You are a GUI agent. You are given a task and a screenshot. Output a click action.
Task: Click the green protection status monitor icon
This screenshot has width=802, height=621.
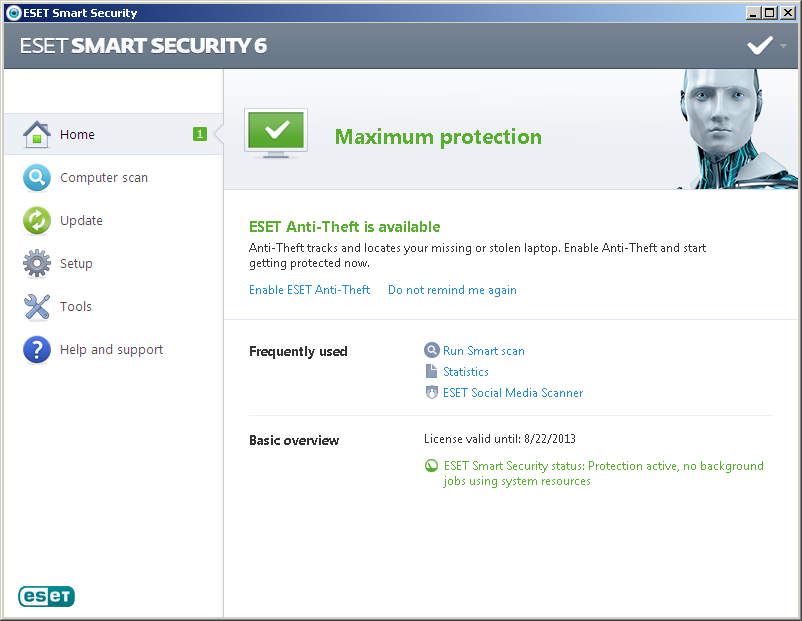point(276,135)
